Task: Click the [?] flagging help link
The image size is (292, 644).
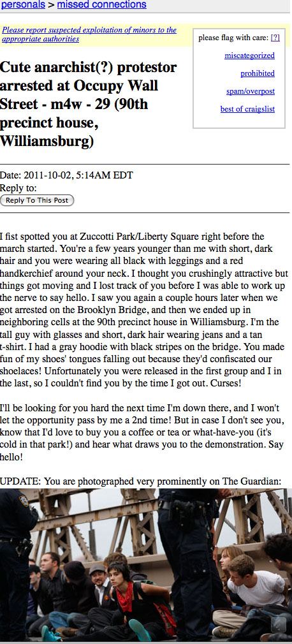Action: click(275, 38)
